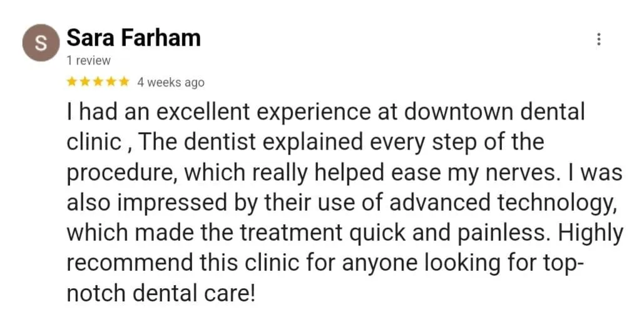
Task: Click the "4 weeks ago" timestamp
Action: click(x=170, y=83)
